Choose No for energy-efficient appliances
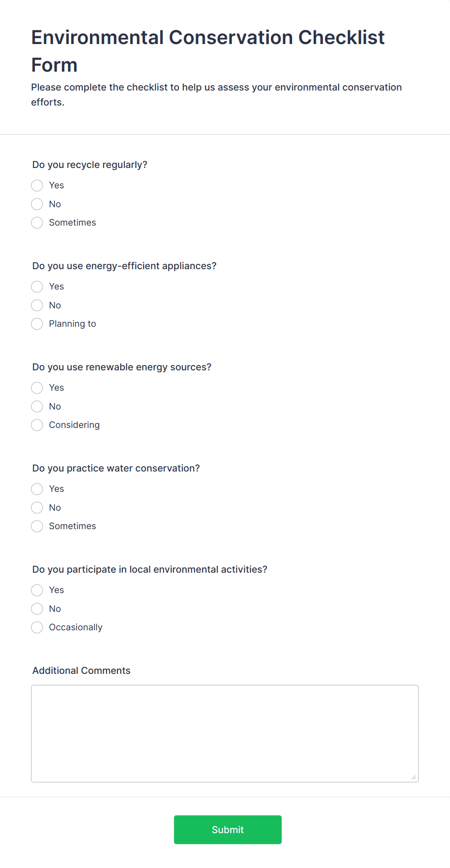 (x=37, y=305)
